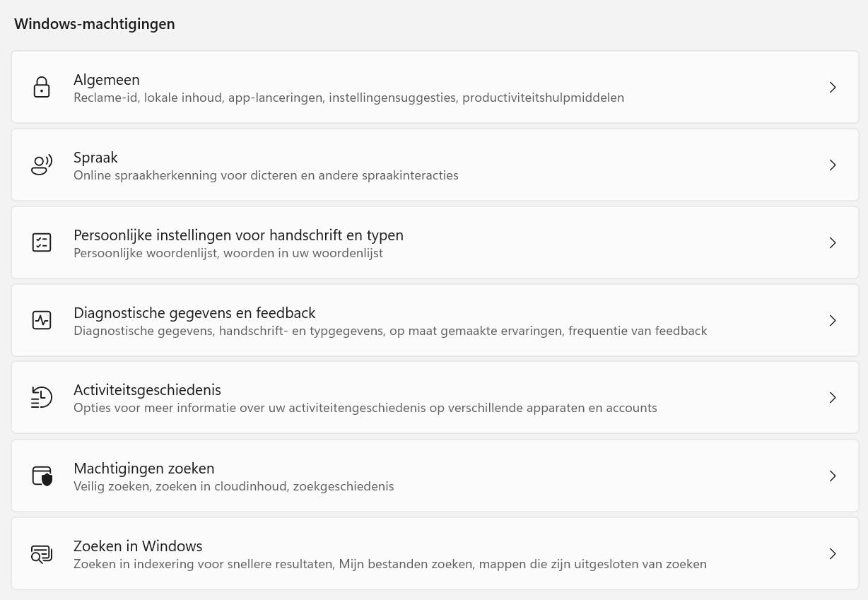Click the Machtigingen zoeken description text

(x=233, y=486)
